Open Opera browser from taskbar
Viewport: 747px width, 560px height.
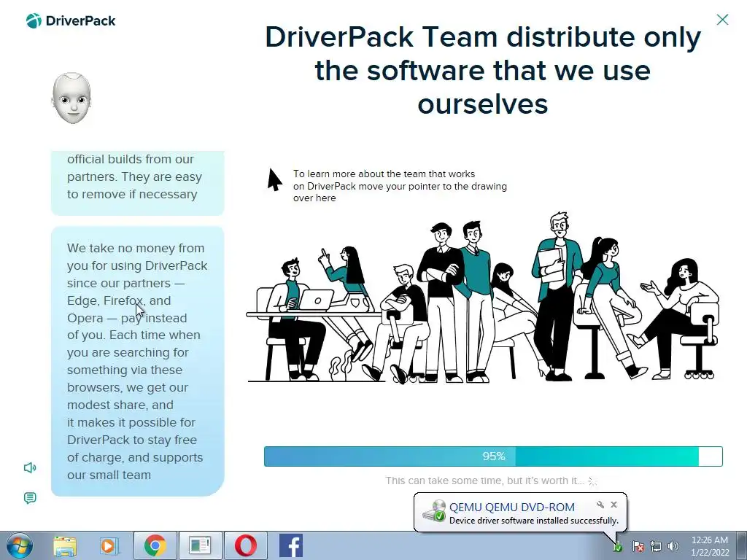coord(245,545)
